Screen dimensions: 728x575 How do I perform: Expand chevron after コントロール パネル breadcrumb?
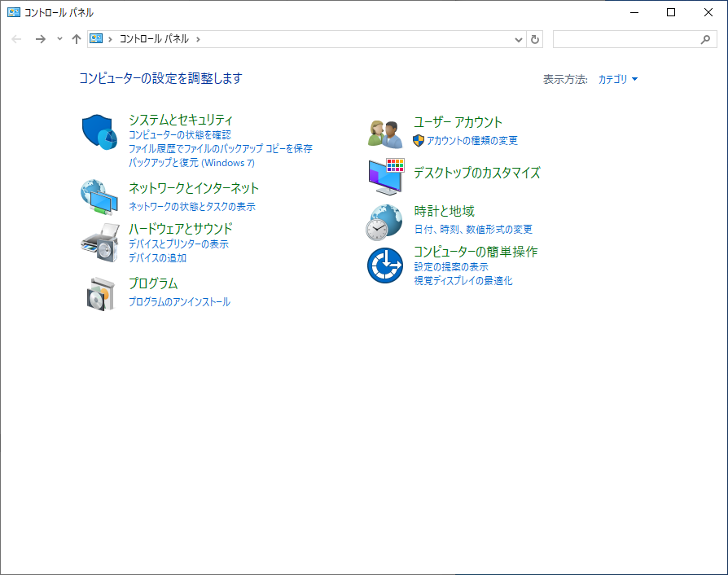(198, 39)
